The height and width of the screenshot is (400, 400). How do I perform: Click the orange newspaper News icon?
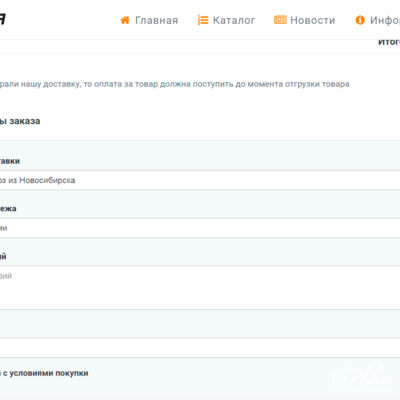tap(280, 20)
